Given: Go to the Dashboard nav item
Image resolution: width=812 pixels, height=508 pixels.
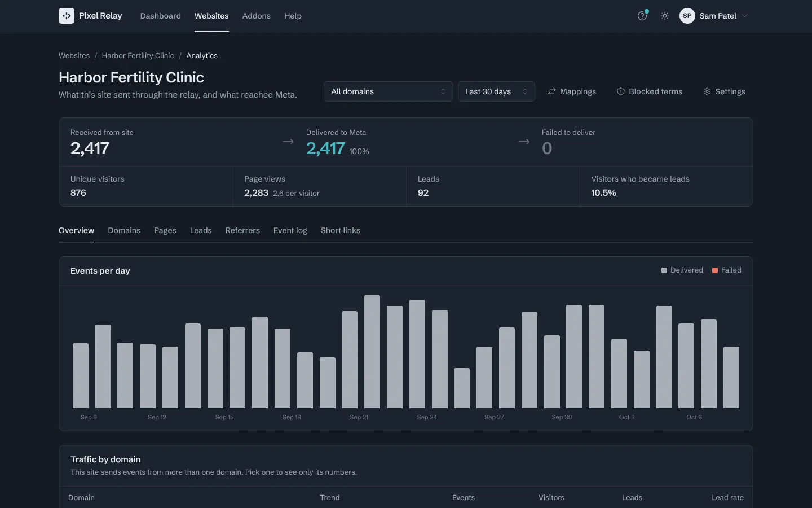Looking at the screenshot, I should (x=161, y=16).
